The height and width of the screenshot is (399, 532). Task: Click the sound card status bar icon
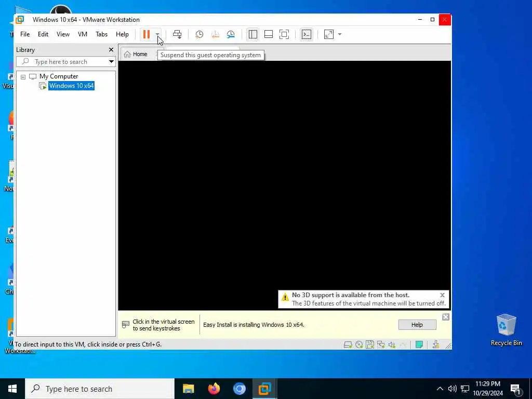pyautogui.click(x=392, y=345)
